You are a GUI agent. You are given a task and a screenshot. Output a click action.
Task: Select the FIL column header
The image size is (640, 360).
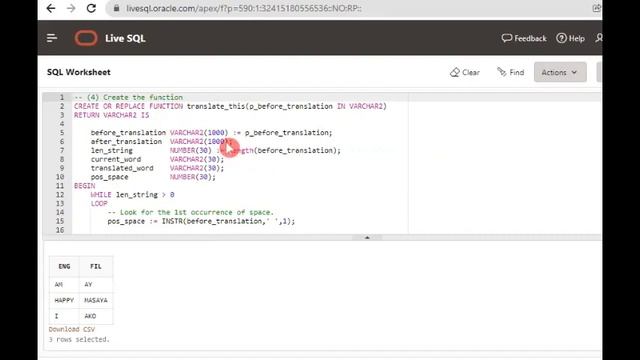click(x=96, y=266)
